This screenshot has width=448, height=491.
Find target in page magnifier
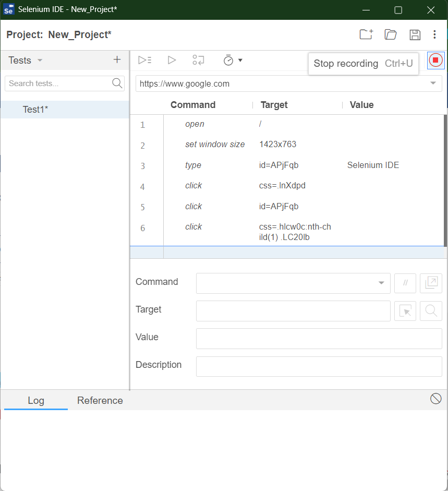click(x=431, y=311)
